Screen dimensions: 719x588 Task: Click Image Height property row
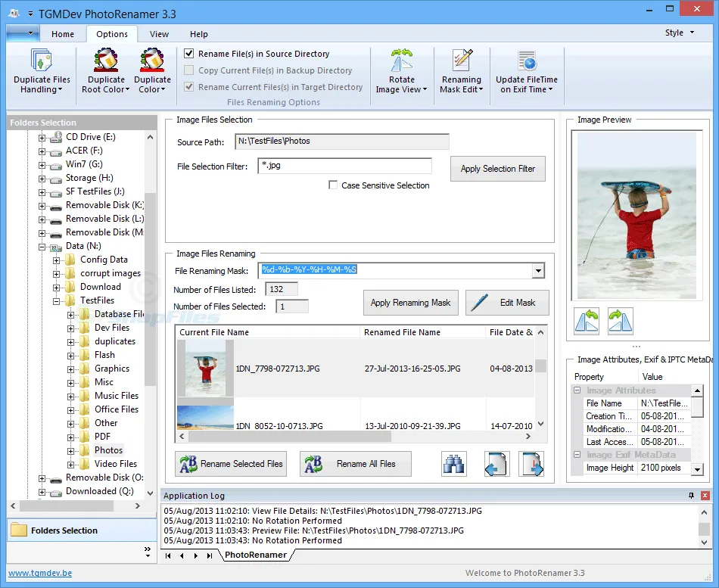(x=637, y=468)
